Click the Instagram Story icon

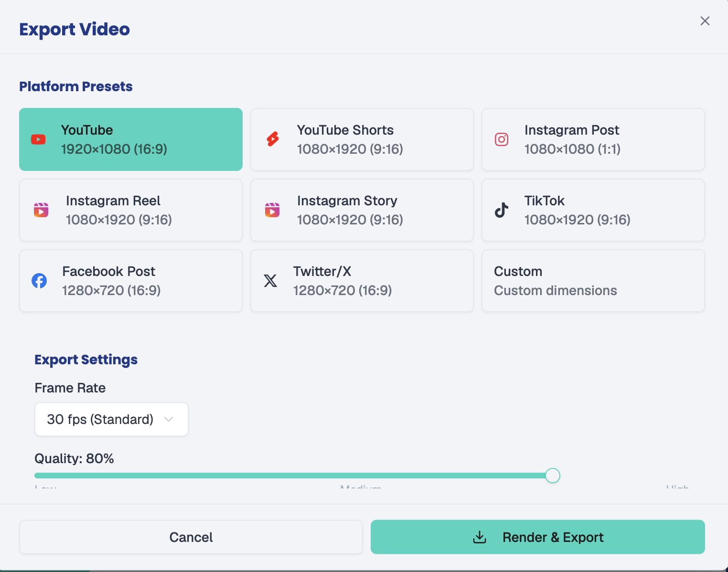pos(272,210)
